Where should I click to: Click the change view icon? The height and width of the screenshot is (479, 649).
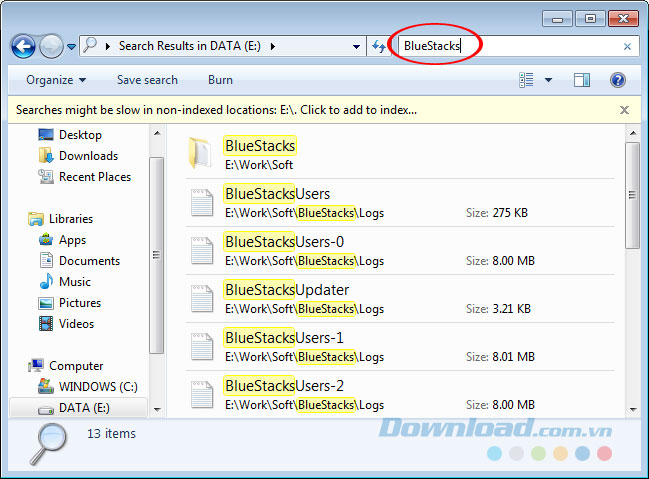[527, 80]
